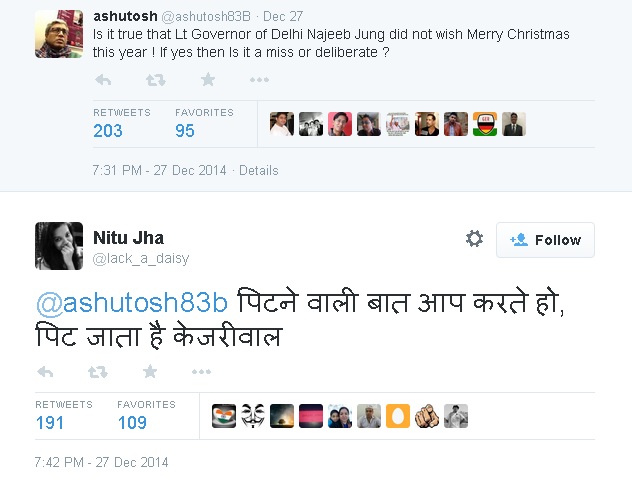Retweet ashutosh's Christmas tweet
This screenshot has height=502, width=632.
click(x=155, y=80)
